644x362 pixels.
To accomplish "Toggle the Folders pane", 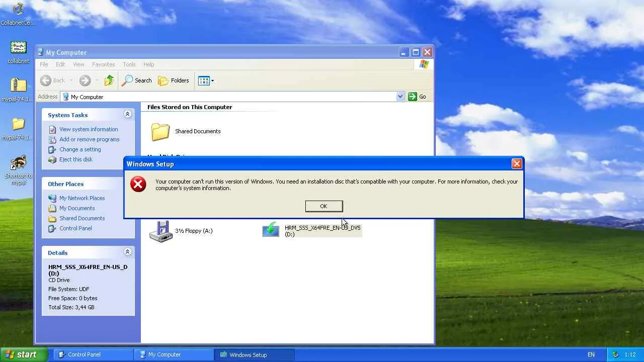I will (174, 80).
